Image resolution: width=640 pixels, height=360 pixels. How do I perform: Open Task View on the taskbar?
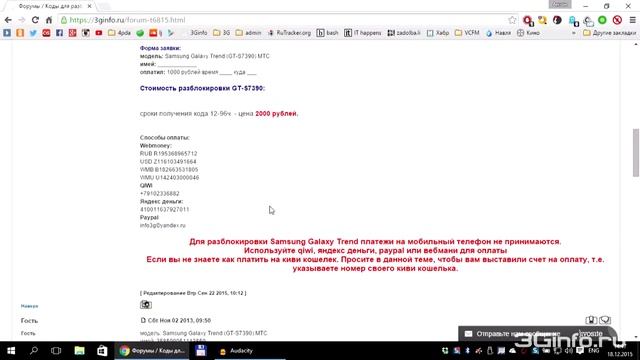pyautogui.click(x=56, y=351)
